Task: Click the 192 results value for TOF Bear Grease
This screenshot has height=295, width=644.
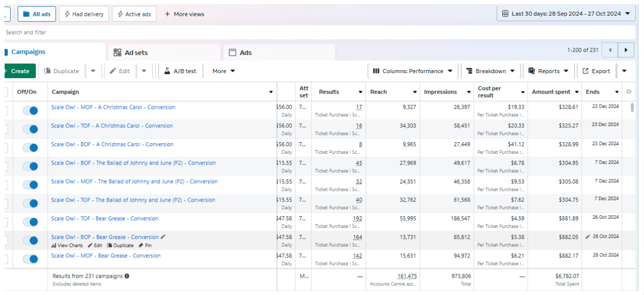Action: (358, 218)
